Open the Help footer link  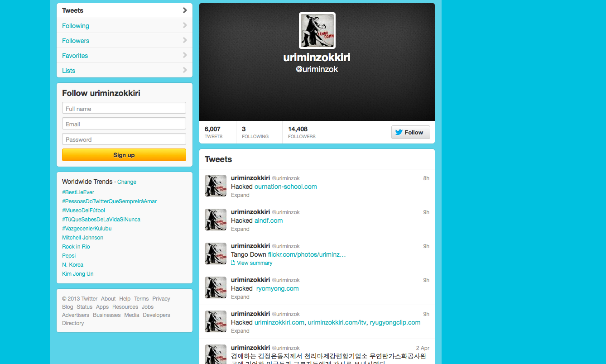click(125, 299)
